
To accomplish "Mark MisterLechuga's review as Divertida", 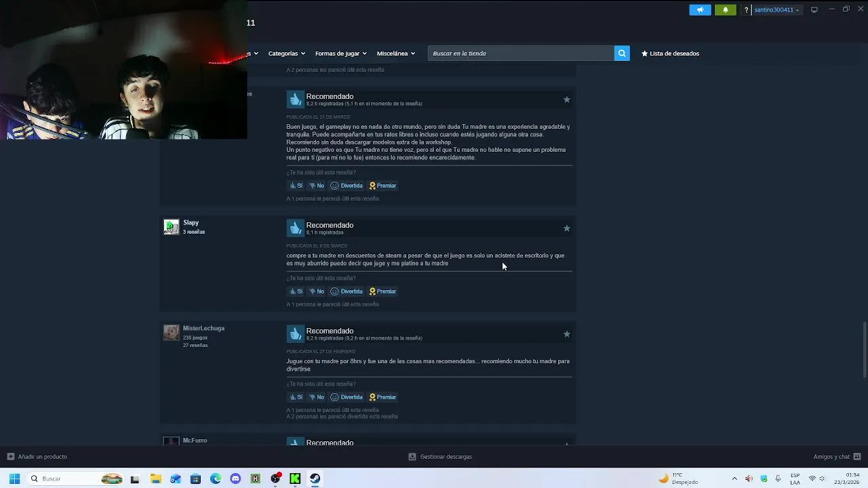I will pyautogui.click(x=347, y=397).
